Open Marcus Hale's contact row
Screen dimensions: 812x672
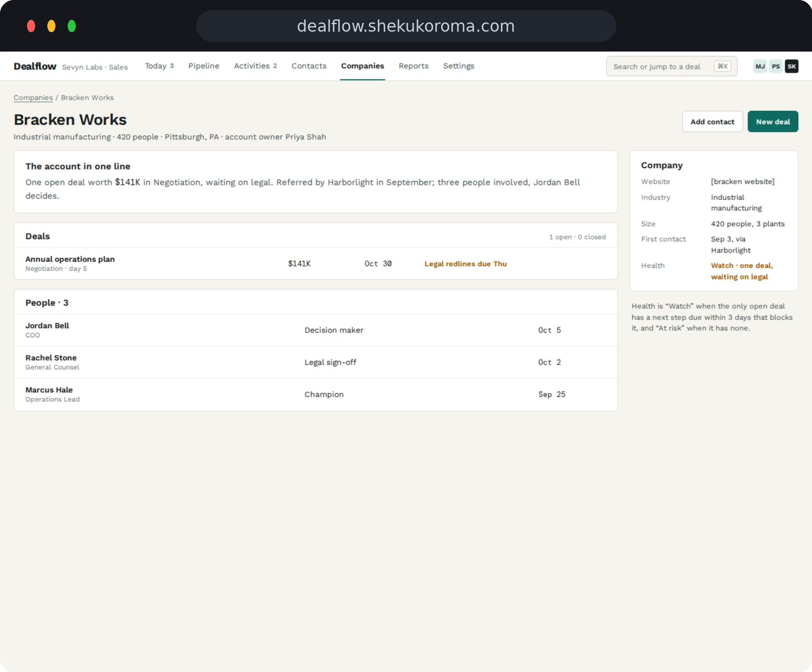pos(315,394)
